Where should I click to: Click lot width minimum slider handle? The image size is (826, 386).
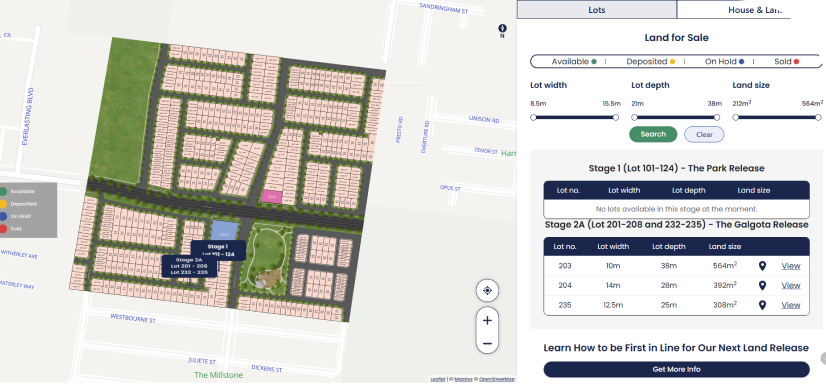(533, 117)
